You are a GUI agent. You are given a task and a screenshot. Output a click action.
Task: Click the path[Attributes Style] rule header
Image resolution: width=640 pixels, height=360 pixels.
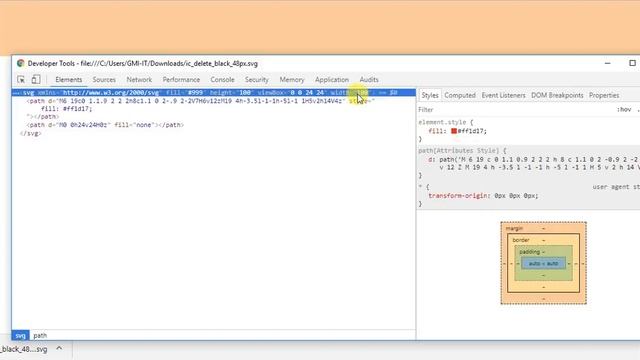[462, 151]
